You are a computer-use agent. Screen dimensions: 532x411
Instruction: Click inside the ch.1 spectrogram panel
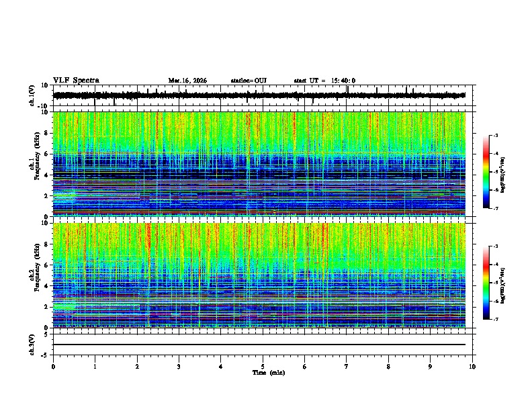[x=259, y=164]
